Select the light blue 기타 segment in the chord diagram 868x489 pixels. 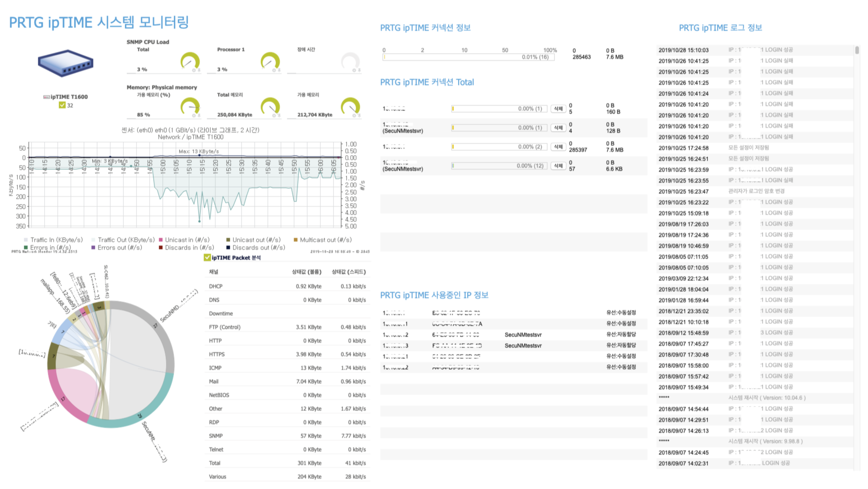tap(62, 332)
